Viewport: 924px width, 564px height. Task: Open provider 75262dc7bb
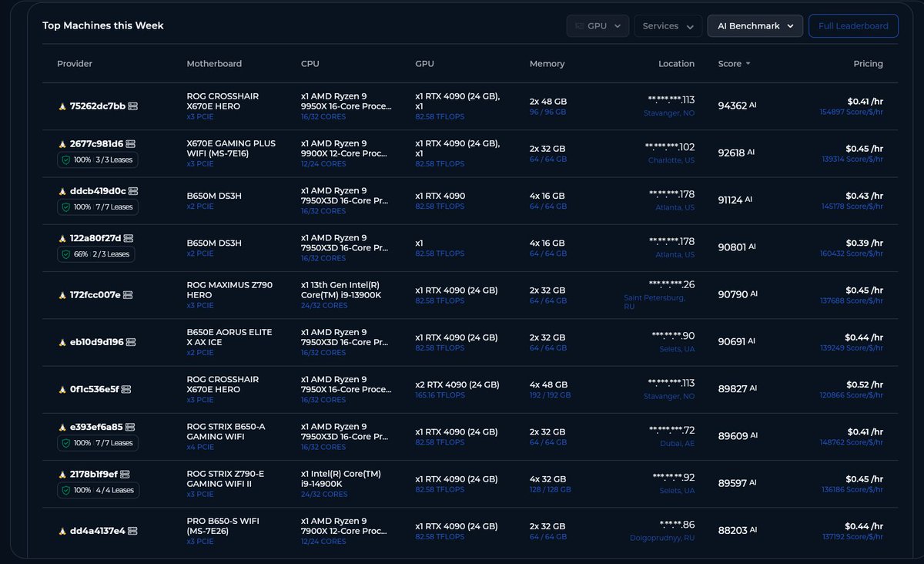(98, 106)
